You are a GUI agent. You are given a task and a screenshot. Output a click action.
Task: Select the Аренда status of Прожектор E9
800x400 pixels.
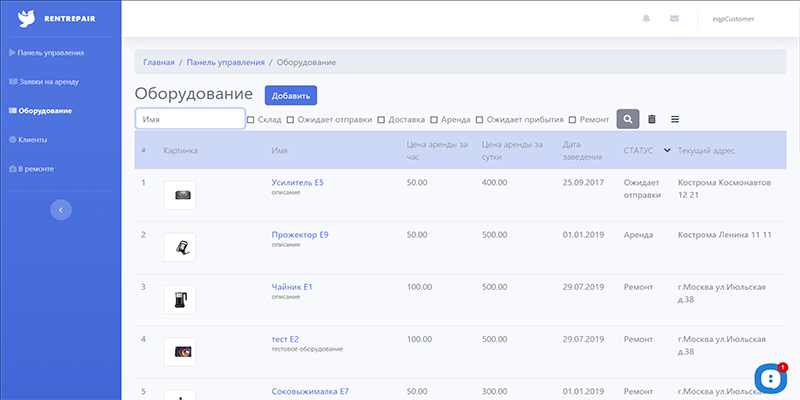[638, 235]
